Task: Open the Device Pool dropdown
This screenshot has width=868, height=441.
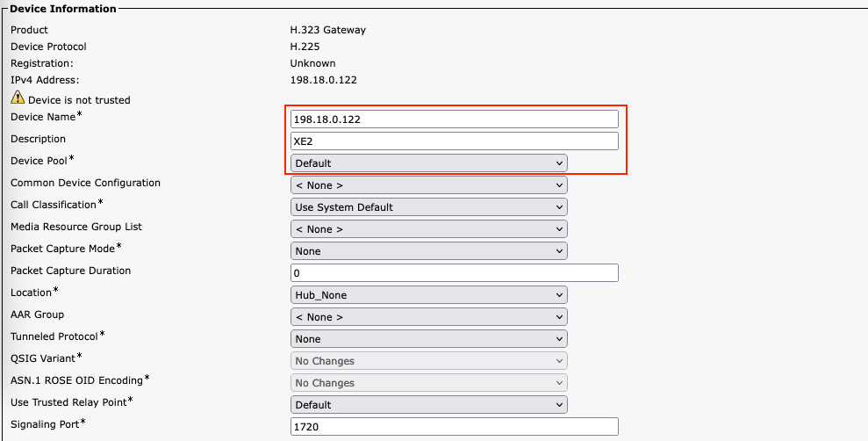Action: (428, 163)
